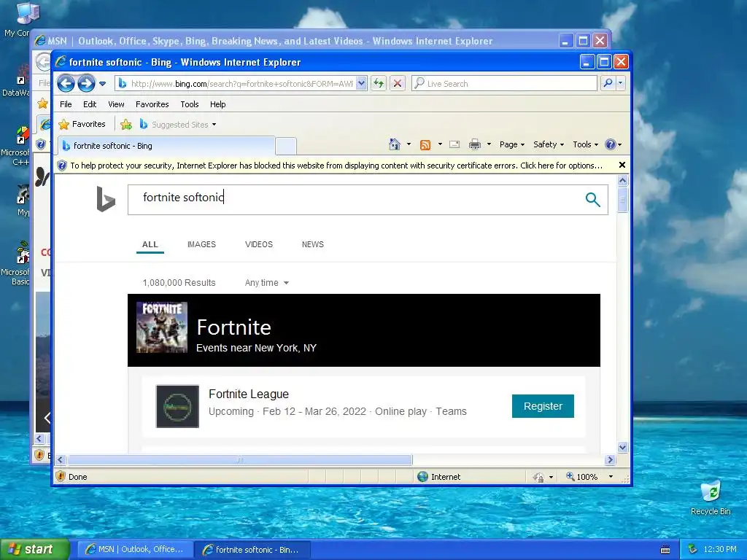
Task: Open the Page command menu
Action: [x=511, y=144]
